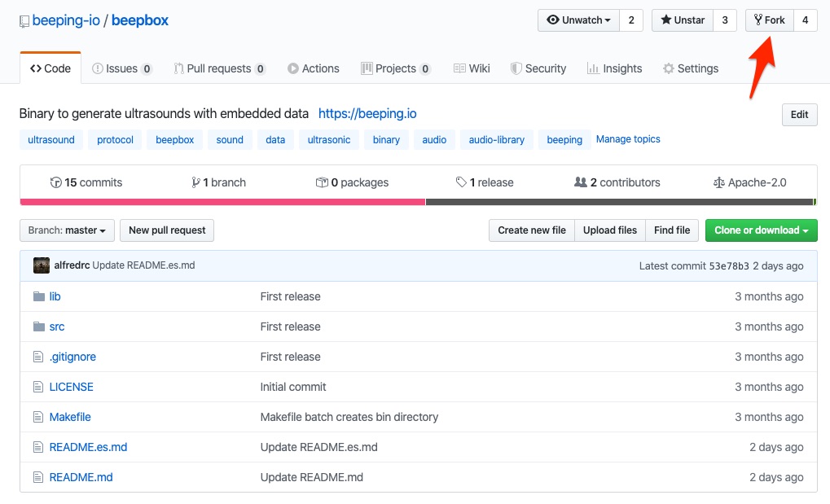830x504 pixels.
Task: Open commit message 'Makefile batch creates bin directory'
Action: click(349, 417)
